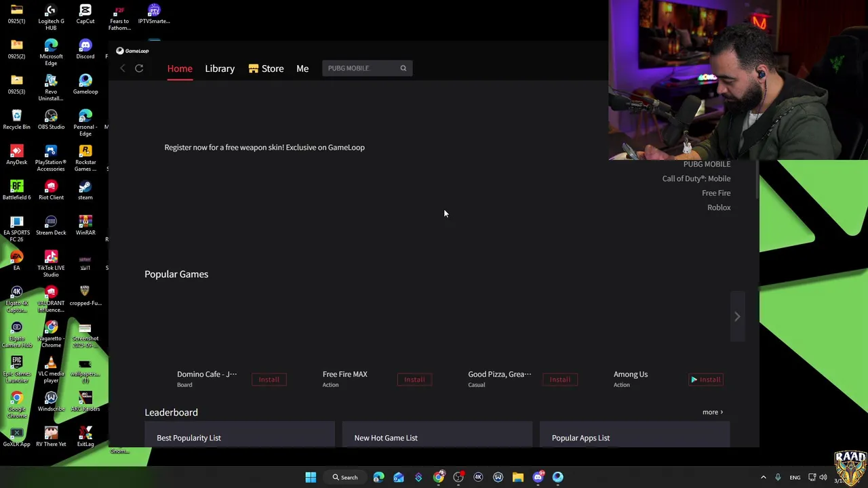Open AnyDesk desktop shortcut
Image resolution: width=868 pixels, height=488 pixels.
pyautogui.click(x=17, y=155)
